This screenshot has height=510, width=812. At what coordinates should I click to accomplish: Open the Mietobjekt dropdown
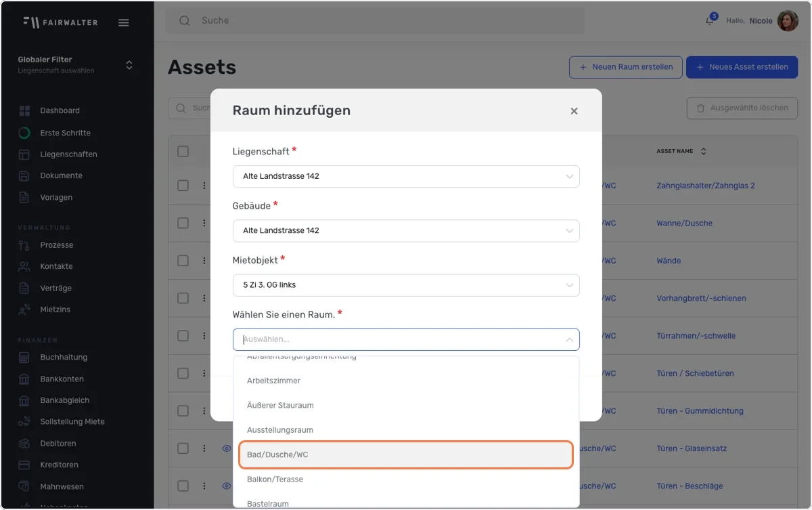pyautogui.click(x=406, y=285)
